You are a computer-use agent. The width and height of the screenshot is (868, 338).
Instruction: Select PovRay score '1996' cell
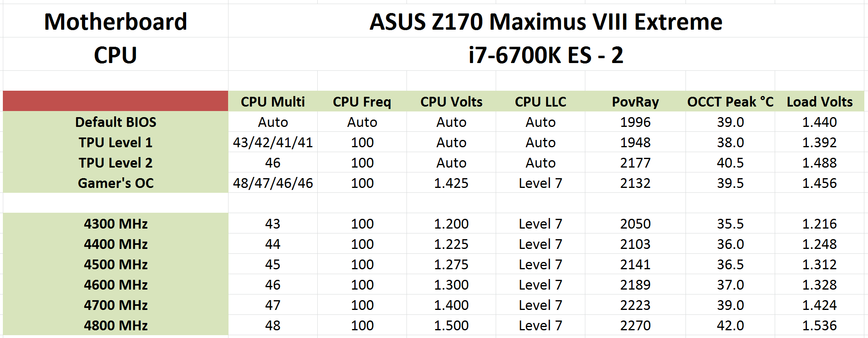click(x=635, y=122)
